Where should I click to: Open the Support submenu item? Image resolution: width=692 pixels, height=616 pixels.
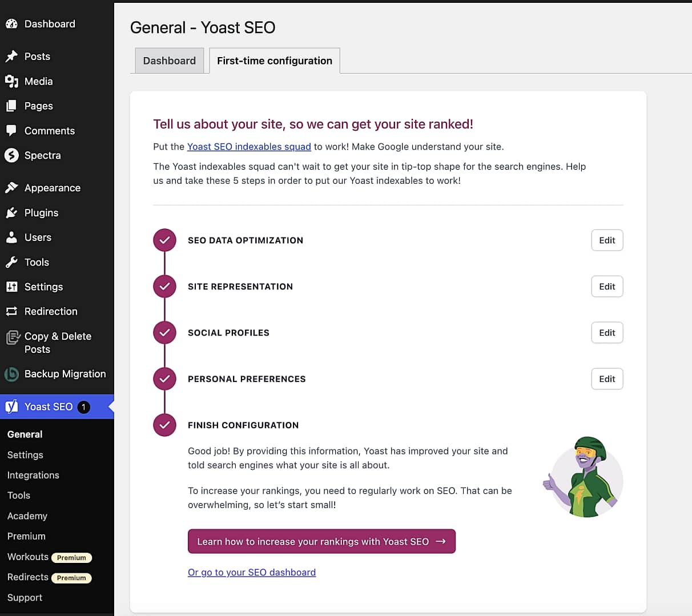(x=25, y=598)
